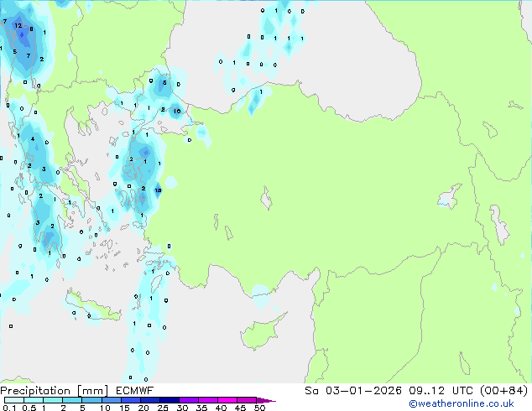
Task: Click the legend label '15'
Action: [x=124, y=408]
